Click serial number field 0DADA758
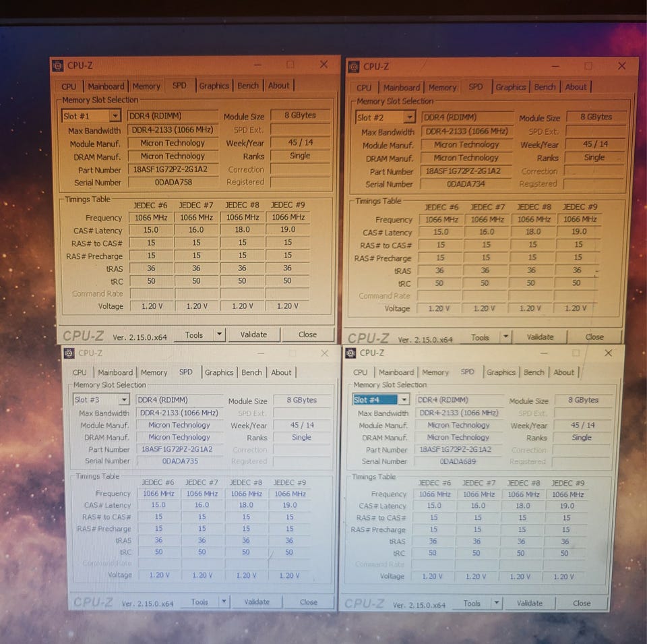 [x=173, y=182]
